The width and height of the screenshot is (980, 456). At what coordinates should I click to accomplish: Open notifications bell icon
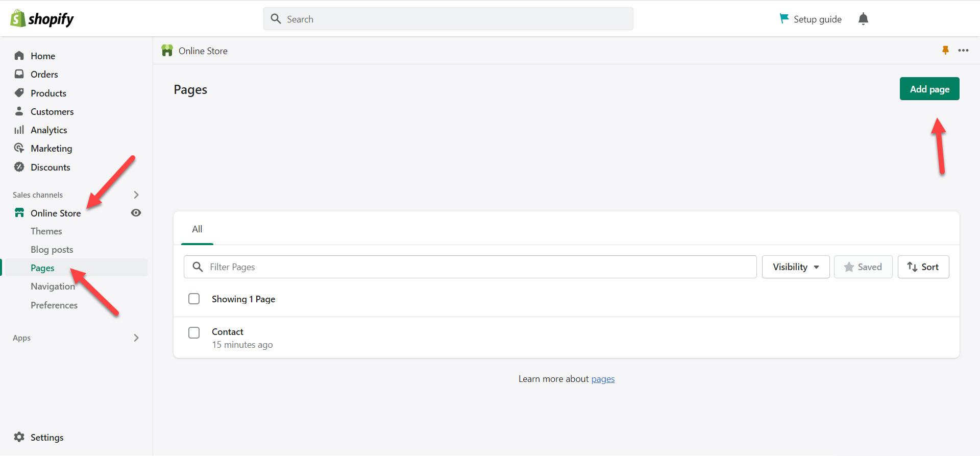863,19
